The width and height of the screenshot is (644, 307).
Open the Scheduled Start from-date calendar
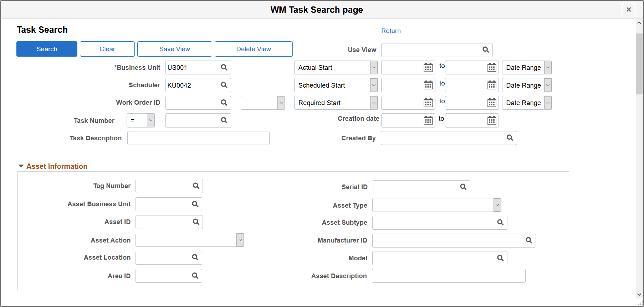(428, 85)
